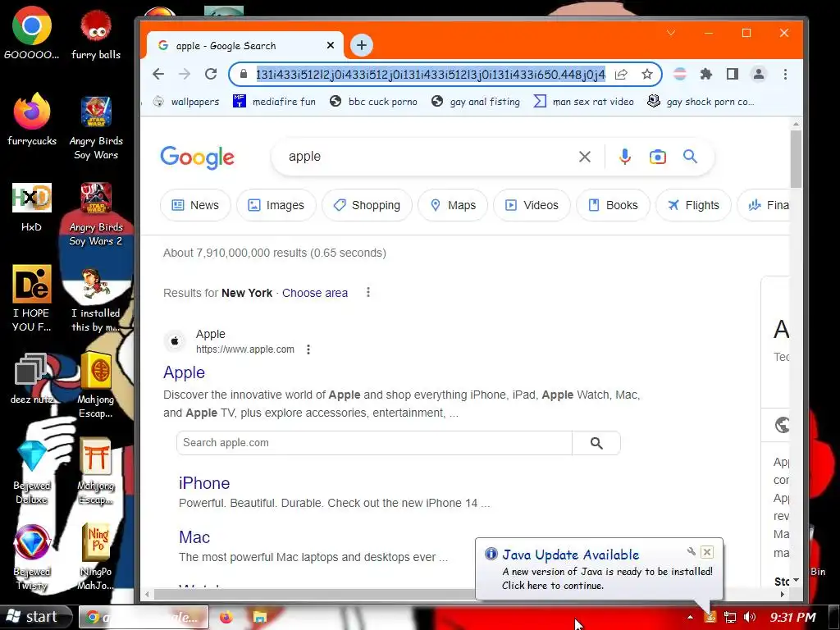Screen dimensions: 840x630
Task: Open the Images filter tab
Action: coord(276,205)
